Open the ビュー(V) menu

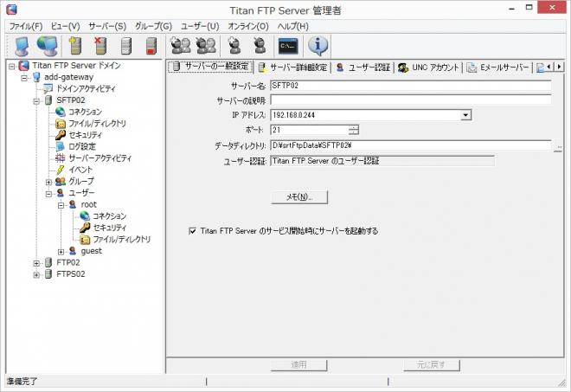point(65,26)
